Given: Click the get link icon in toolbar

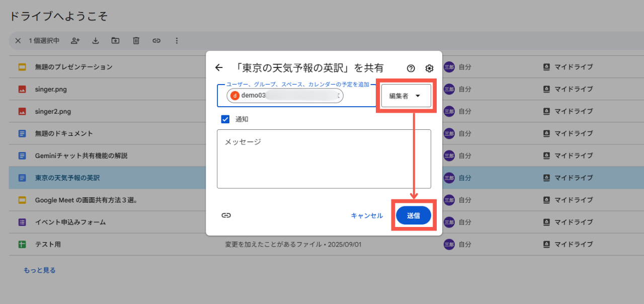Looking at the screenshot, I should coord(156,41).
